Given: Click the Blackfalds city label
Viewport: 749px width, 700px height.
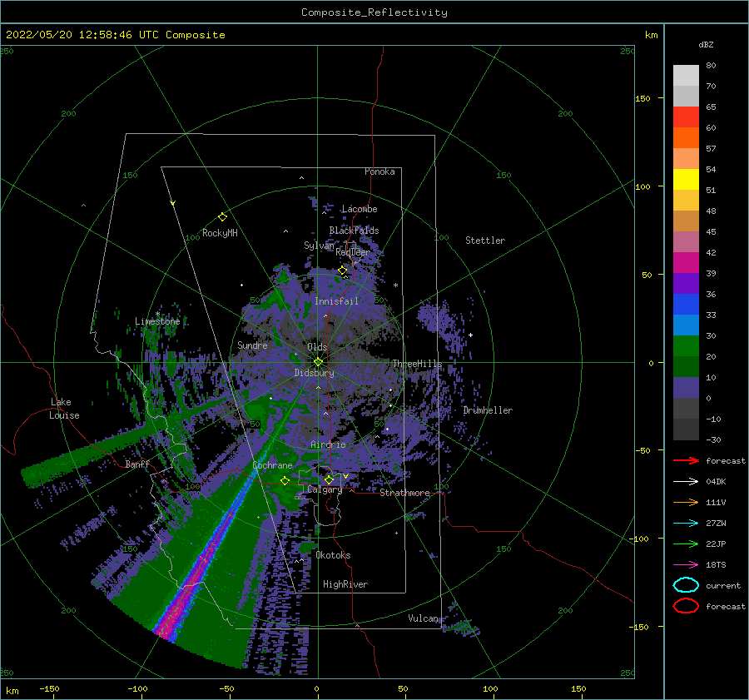Looking at the screenshot, I should (354, 231).
